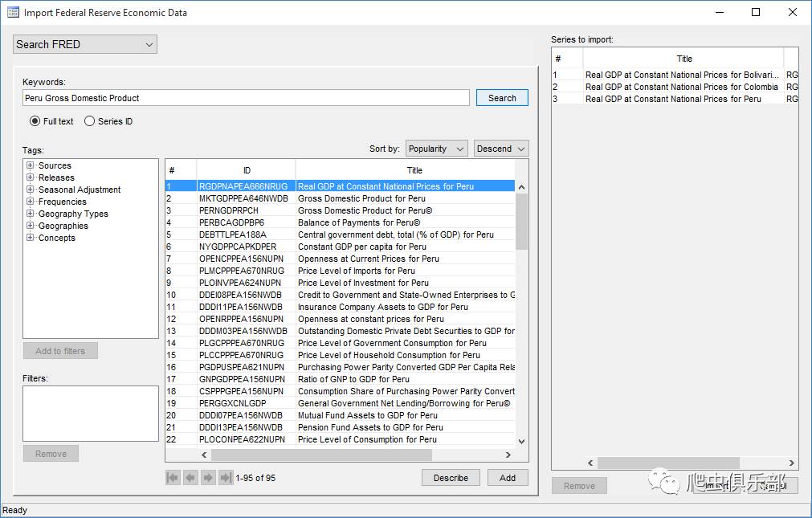Screen dimensions: 812x518
Task: Go to previous page of results
Action: coord(190,478)
